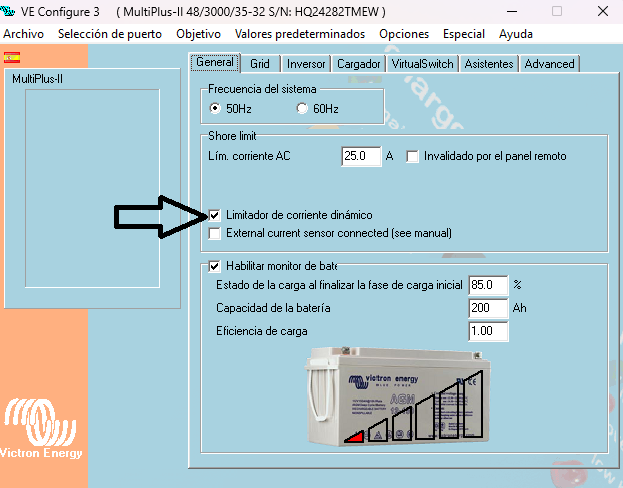Screen dimensions: 623x488
Task: Open the Objetivo menu
Action: pyautogui.click(x=198, y=34)
